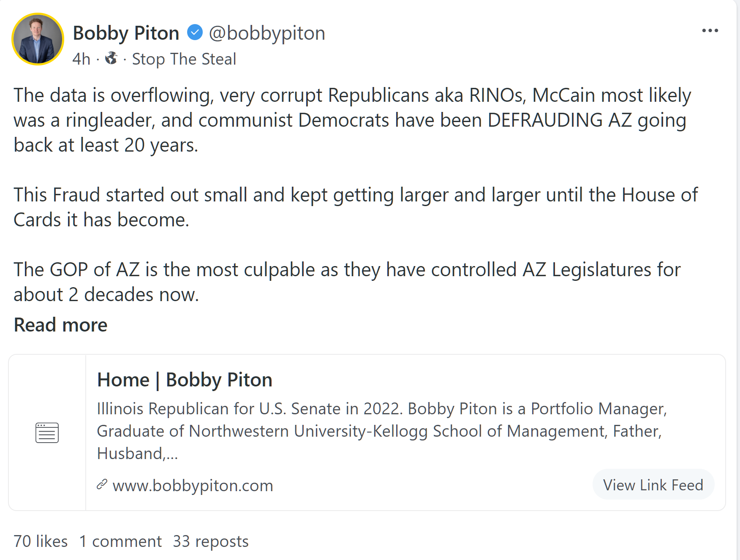Viewport: 740px width, 560px height.
Task: Click the post's first paragraph text
Action: (352, 120)
